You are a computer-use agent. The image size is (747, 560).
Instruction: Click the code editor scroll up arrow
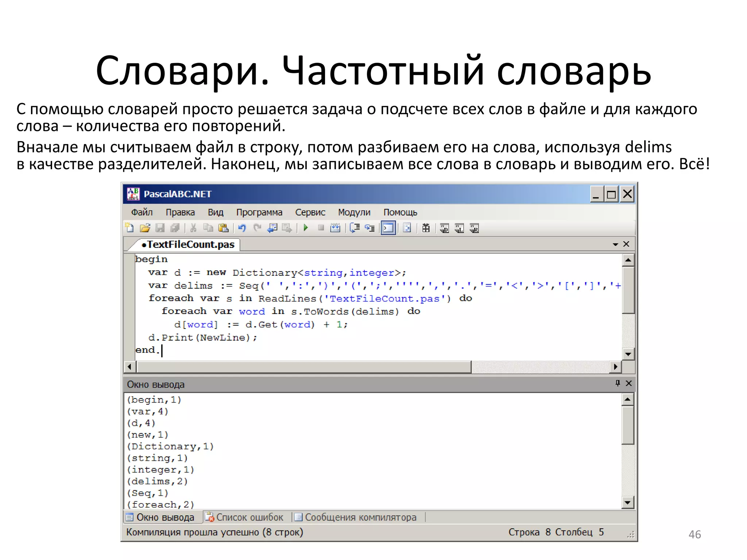[x=628, y=260]
